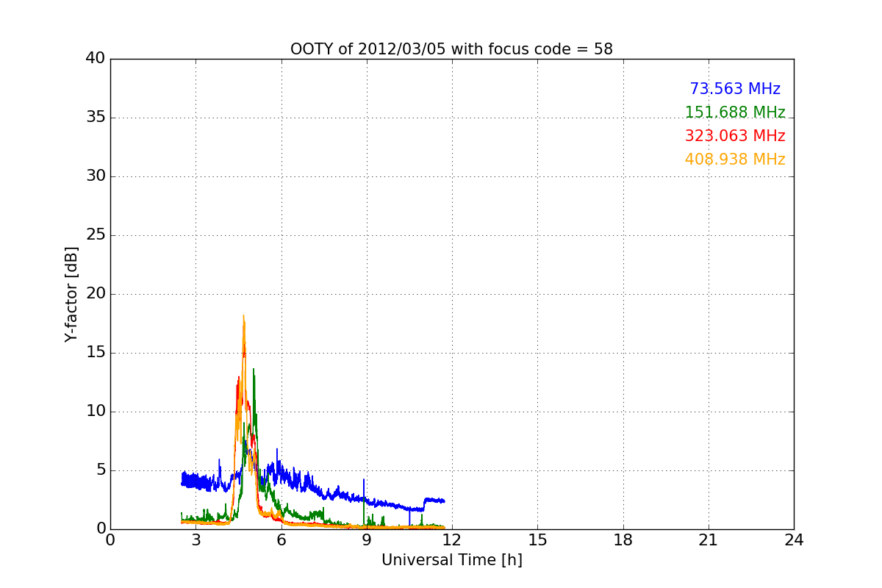Click the x-axis tick label 12
Screen dimensions: 882x588
[452, 539]
